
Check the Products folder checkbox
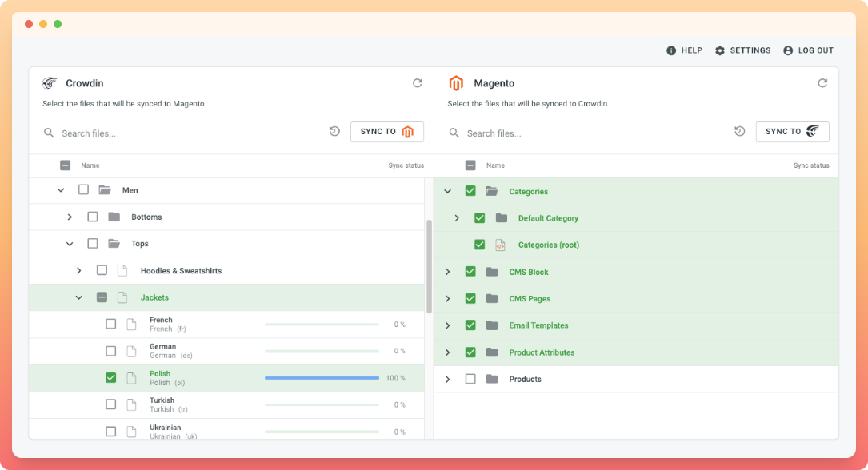click(x=470, y=379)
